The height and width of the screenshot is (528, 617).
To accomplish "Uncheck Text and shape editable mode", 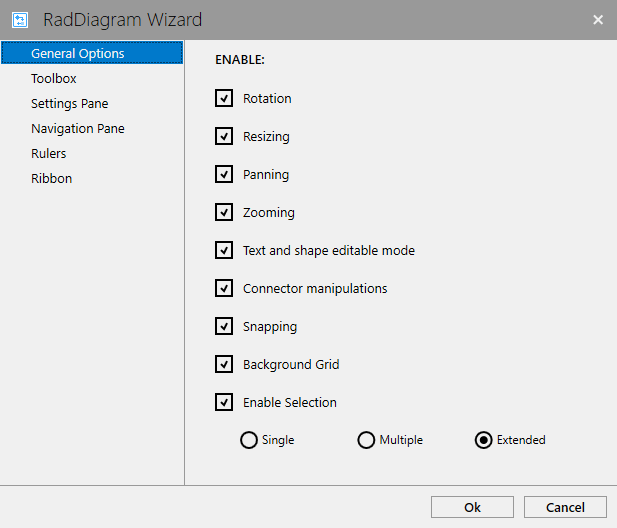I will (224, 250).
